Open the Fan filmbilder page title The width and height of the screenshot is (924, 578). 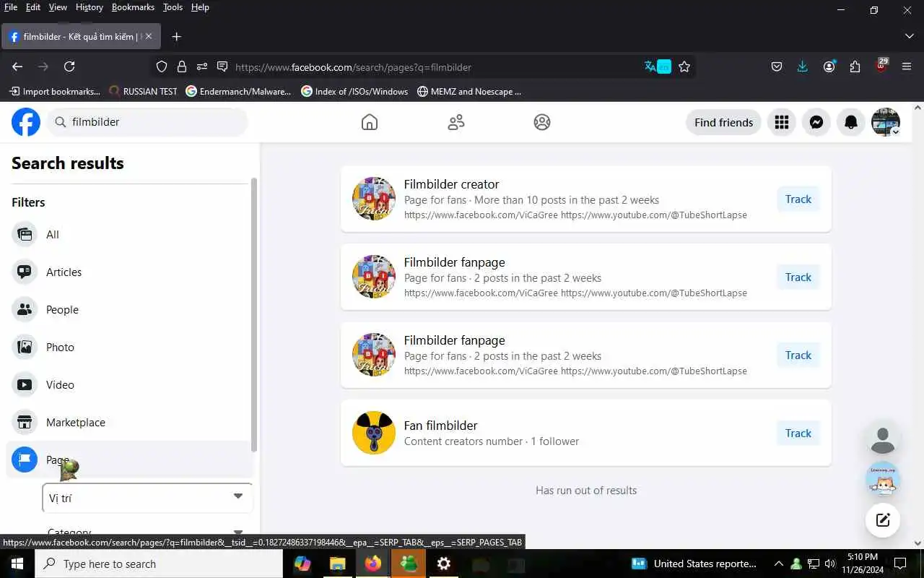coord(440,426)
